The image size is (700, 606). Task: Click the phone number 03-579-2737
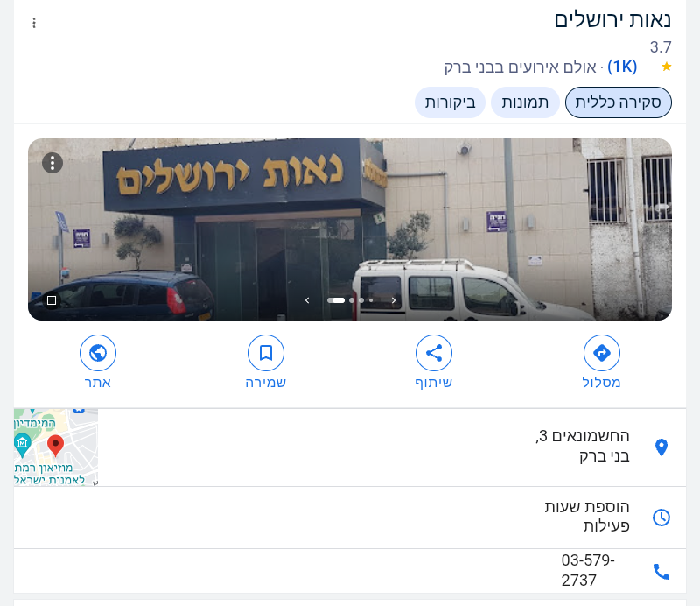click(587, 570)
